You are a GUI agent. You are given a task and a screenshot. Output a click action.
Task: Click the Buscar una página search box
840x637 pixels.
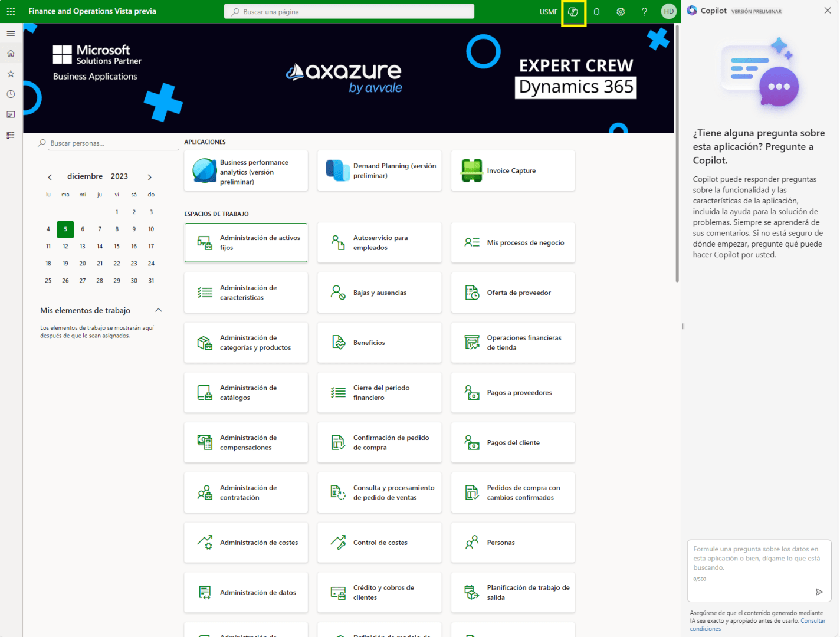click(349, 12)
